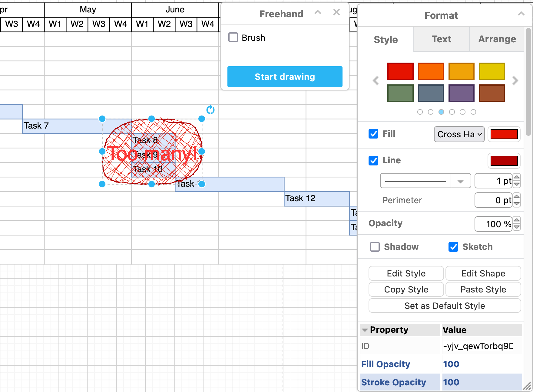Select the third palette pagination dot

coord(441,112)
